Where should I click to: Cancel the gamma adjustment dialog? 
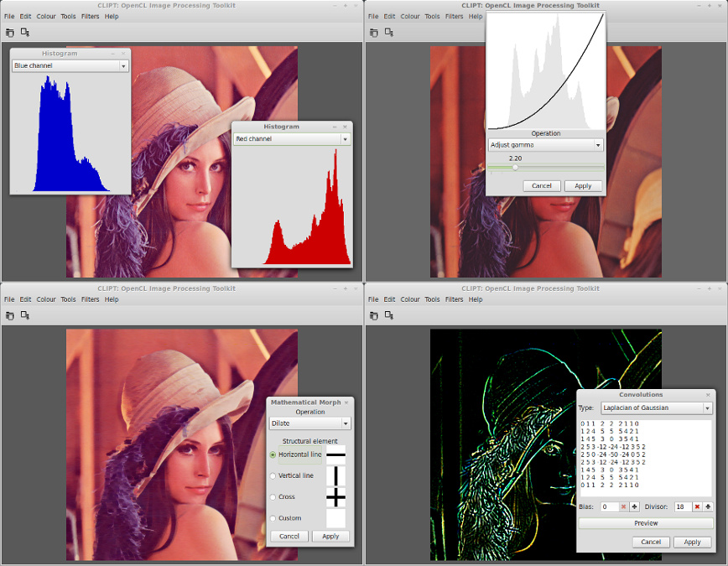[x=542, y=185]
